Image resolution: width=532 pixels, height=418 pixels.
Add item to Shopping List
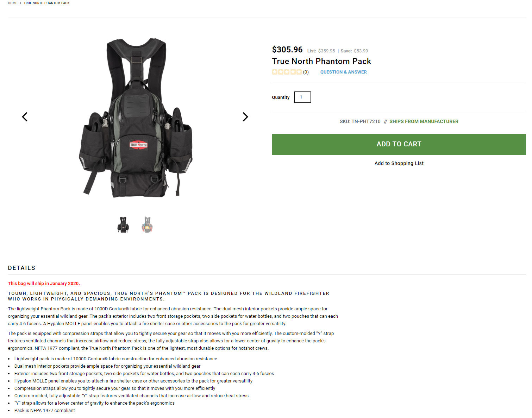[x=399, y=163]
